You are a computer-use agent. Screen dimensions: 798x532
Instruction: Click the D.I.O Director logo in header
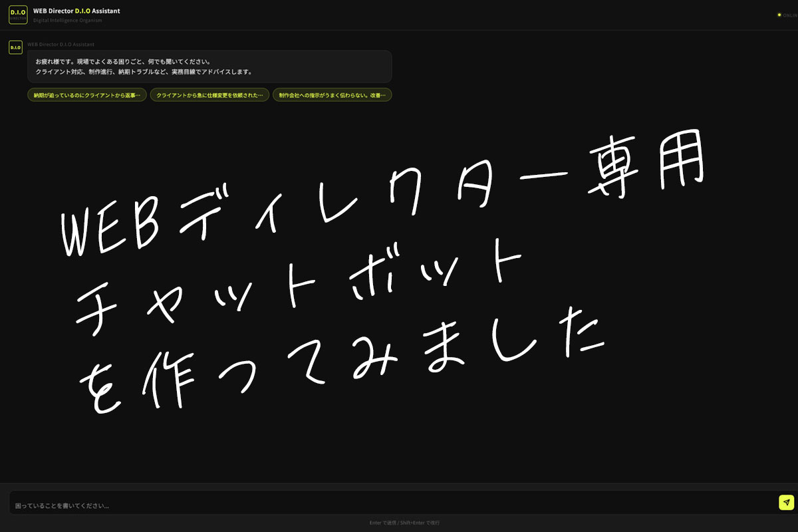coord(18,15)
